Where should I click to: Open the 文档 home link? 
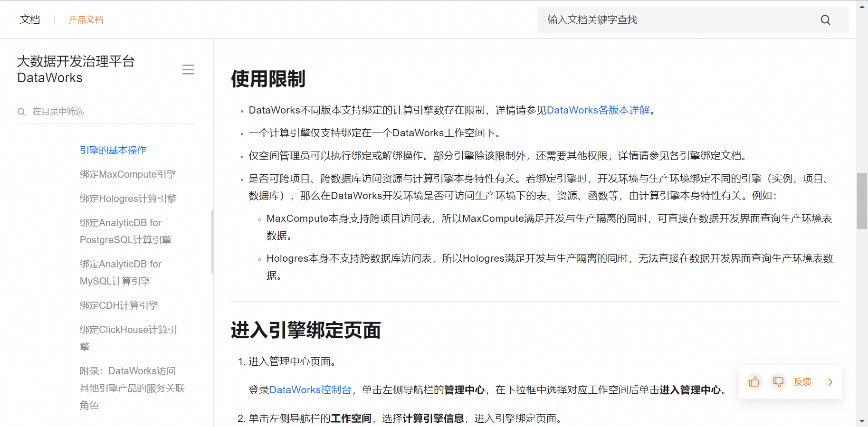tap(30, 19)
